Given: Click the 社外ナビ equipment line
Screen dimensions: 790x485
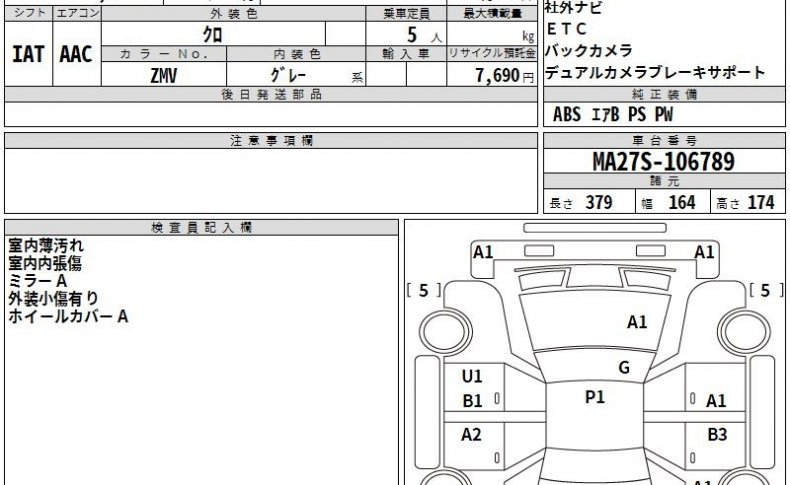Looking at the screenshot, I should click(573, 8).
